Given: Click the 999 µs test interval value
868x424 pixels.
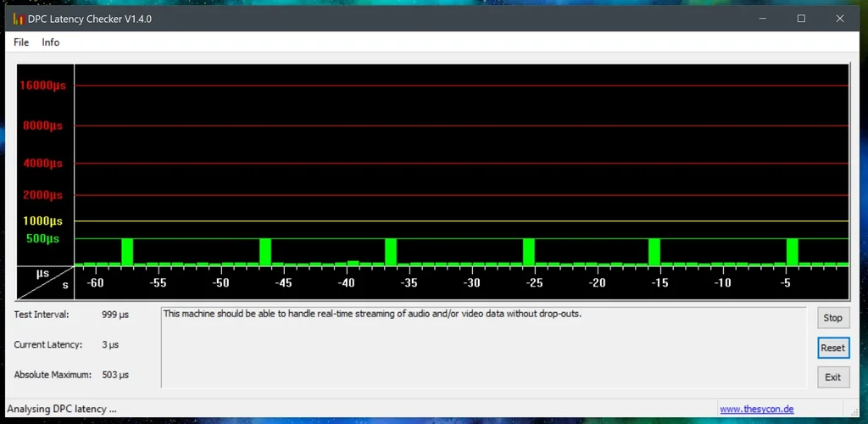Looking at the screenshot, I should 115,315.
